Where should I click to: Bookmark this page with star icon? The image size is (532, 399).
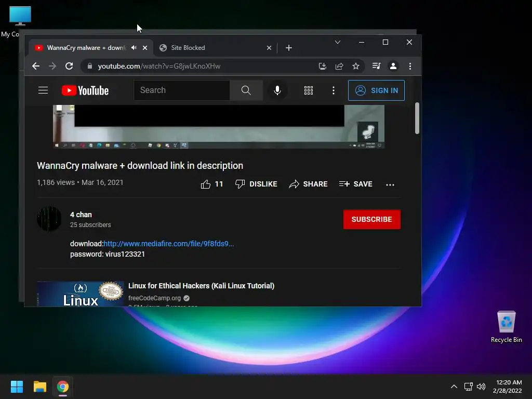pos(355,66)
